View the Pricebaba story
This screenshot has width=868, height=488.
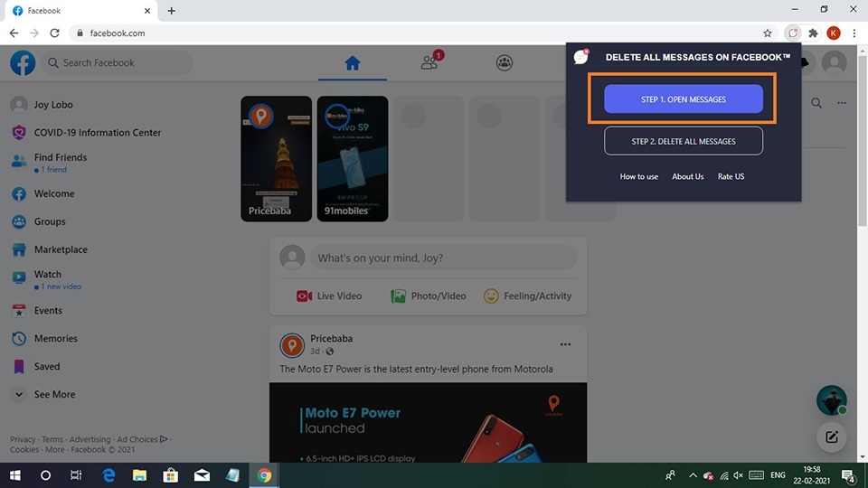pos(277,159)
